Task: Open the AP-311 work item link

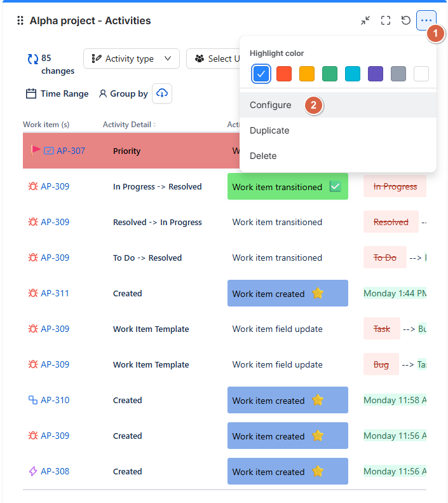Action: [x=55, y=293]
